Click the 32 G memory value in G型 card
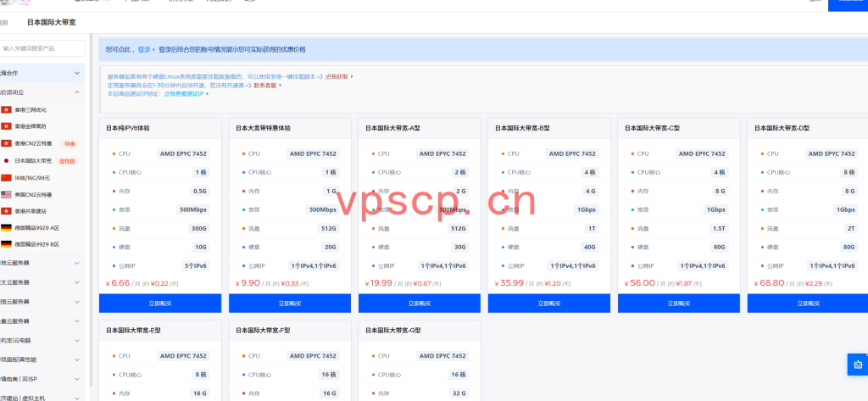 coord(459,393)
